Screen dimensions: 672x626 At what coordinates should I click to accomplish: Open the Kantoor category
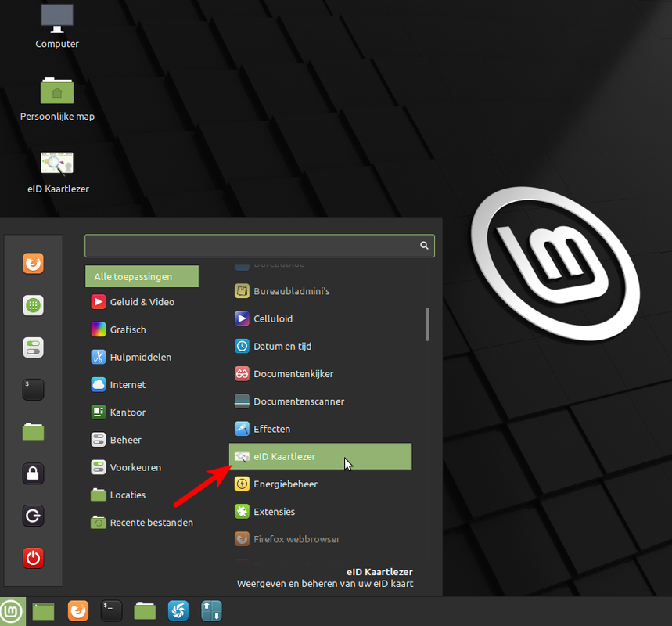coord(142,412)
